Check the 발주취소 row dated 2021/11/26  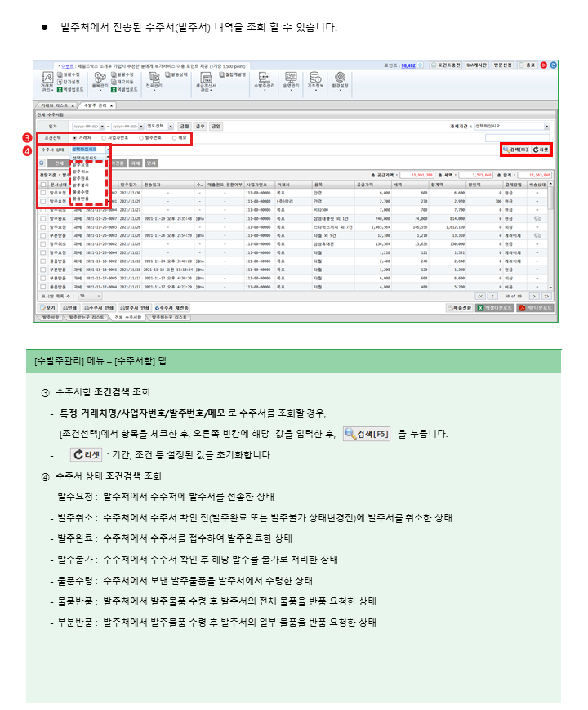coord(43,244)
